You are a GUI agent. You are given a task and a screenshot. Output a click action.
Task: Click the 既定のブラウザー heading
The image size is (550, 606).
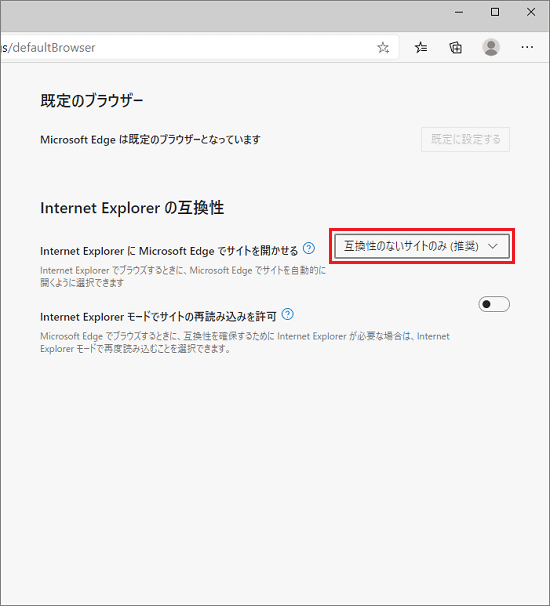pos(92,101)
